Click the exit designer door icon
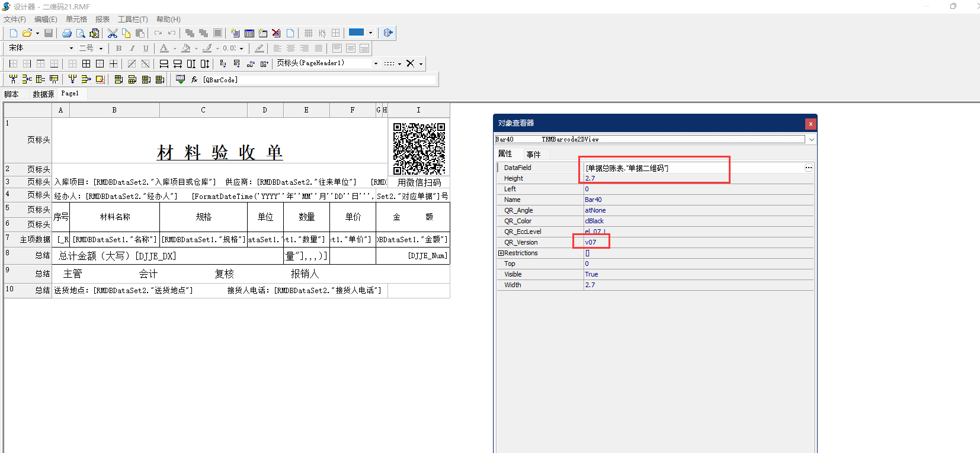 click(388, 33)
